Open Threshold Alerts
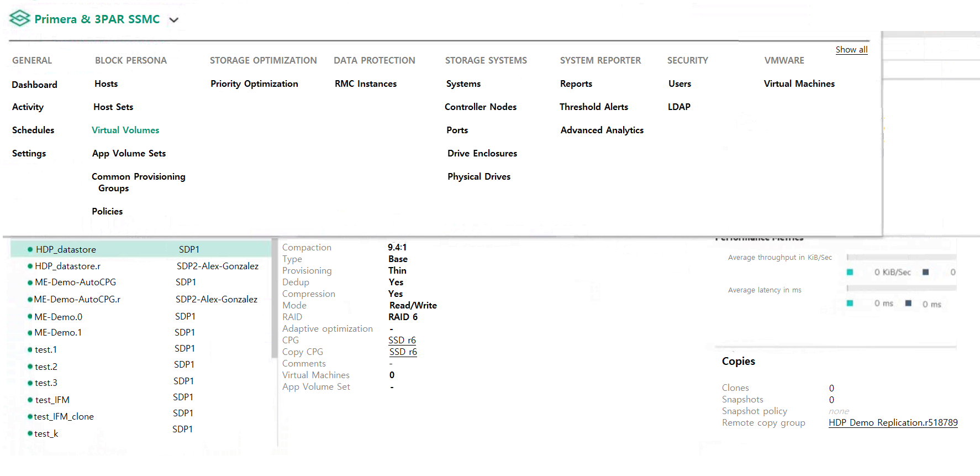The height and width of the screenshot is (476, 980). pyautogui.click(x=594, y=107)
